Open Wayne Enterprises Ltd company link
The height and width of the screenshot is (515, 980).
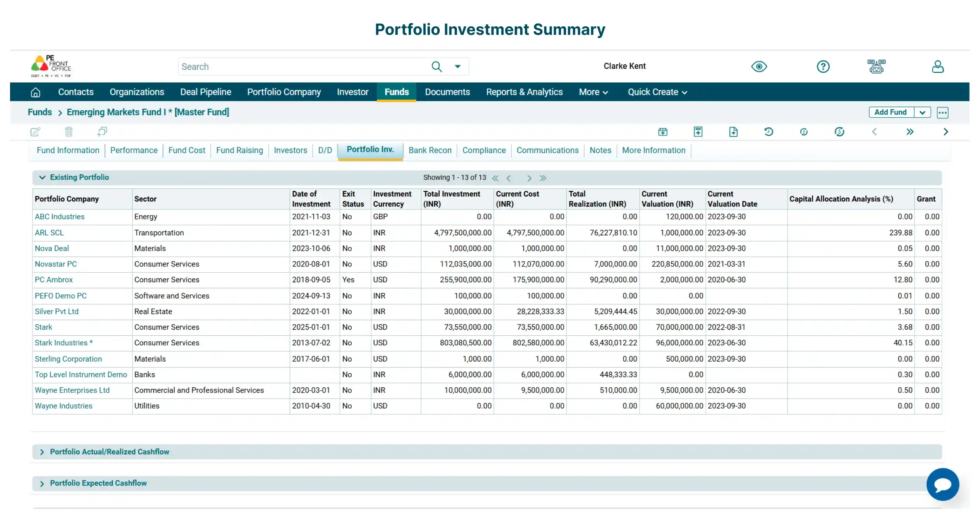(72, 391)
